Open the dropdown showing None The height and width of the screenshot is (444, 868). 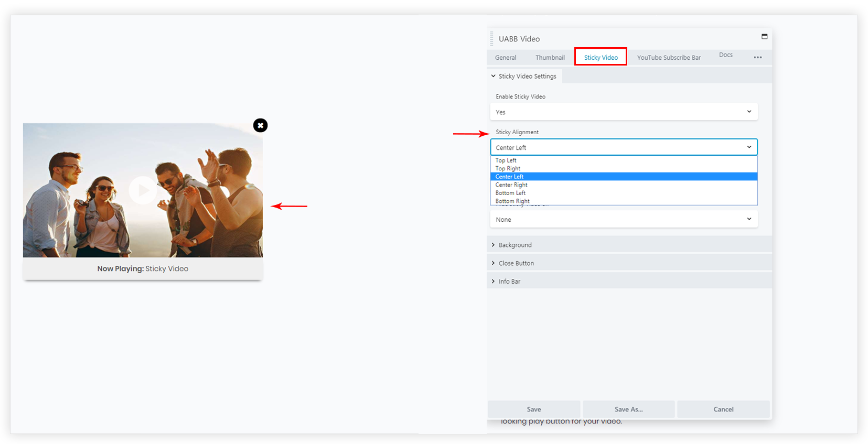click(x=623, y=220)
